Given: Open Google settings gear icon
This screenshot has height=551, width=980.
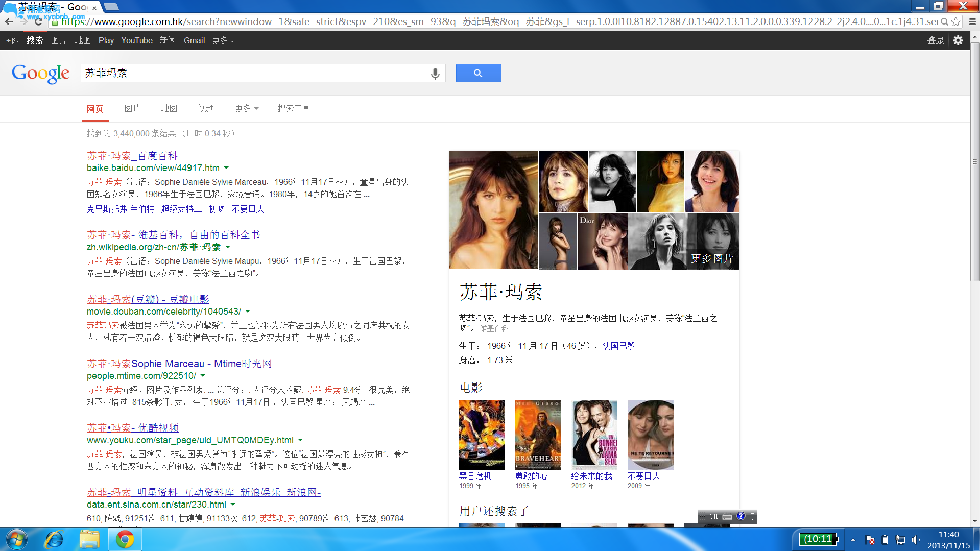Looking at the screenshot, I should 958,40.
